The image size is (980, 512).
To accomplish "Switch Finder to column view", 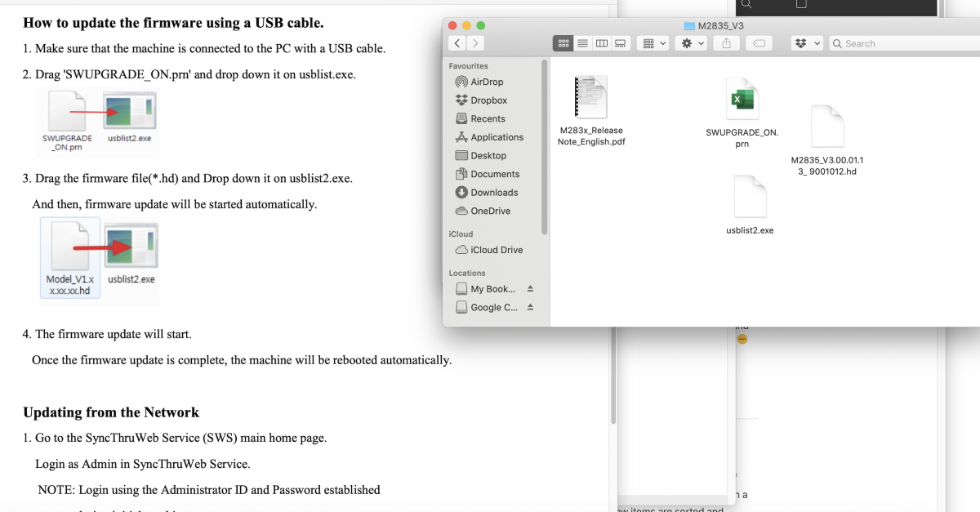I will point(601,43).
